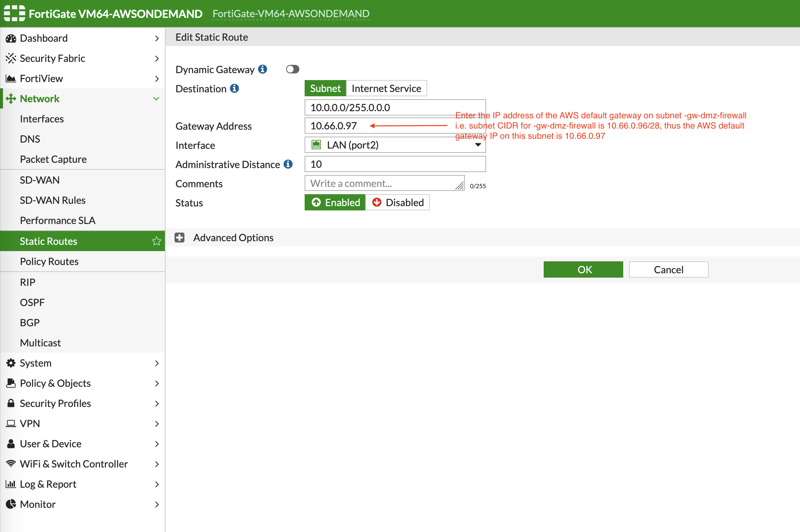Set Status to Disabled
The image size is (800, 532).
click(398, 202)
